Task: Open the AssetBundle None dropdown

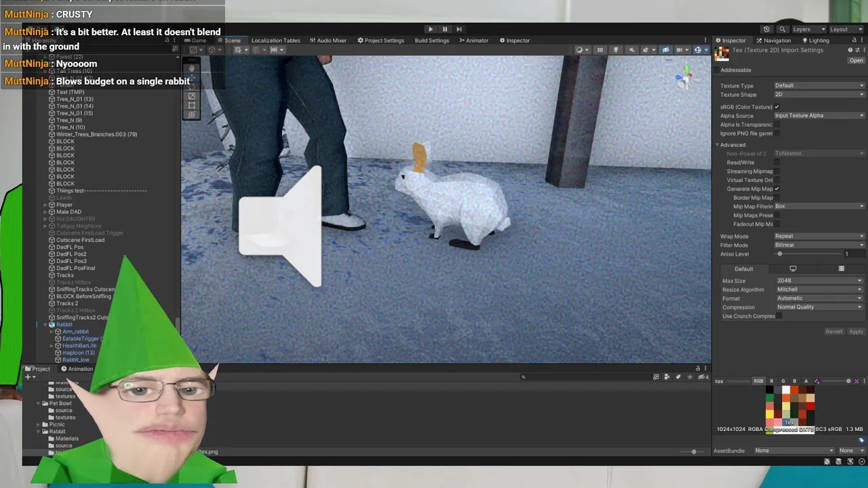Action: (x=794, y=451)
